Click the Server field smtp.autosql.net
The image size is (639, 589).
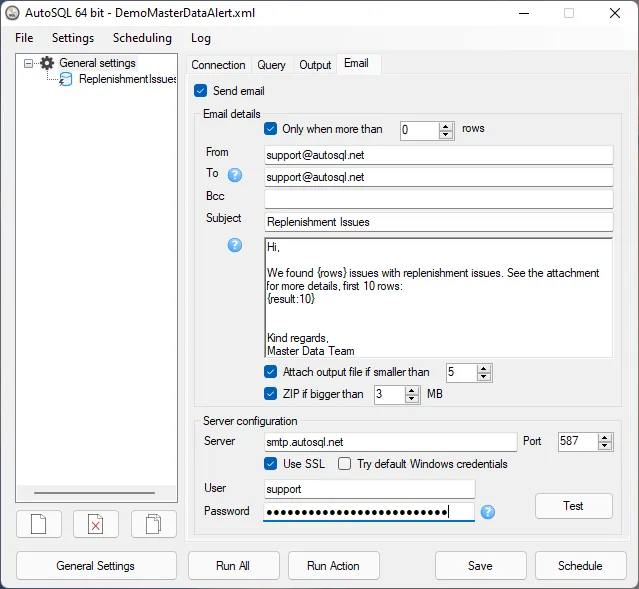point(390,442)
